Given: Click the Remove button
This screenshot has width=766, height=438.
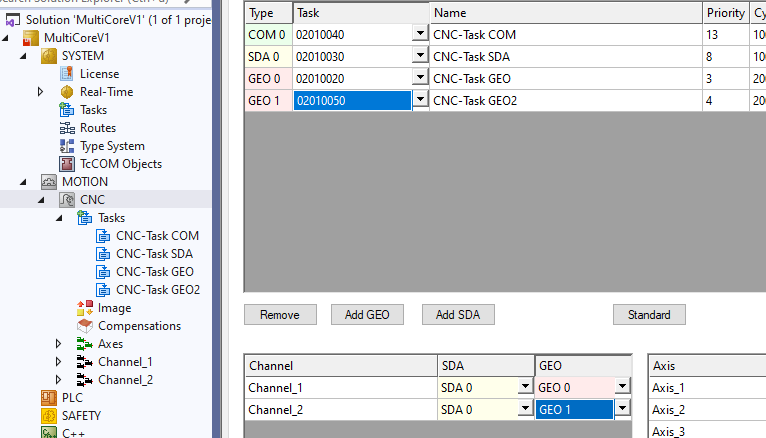Looking at the screenshot, I should [280, 315].
